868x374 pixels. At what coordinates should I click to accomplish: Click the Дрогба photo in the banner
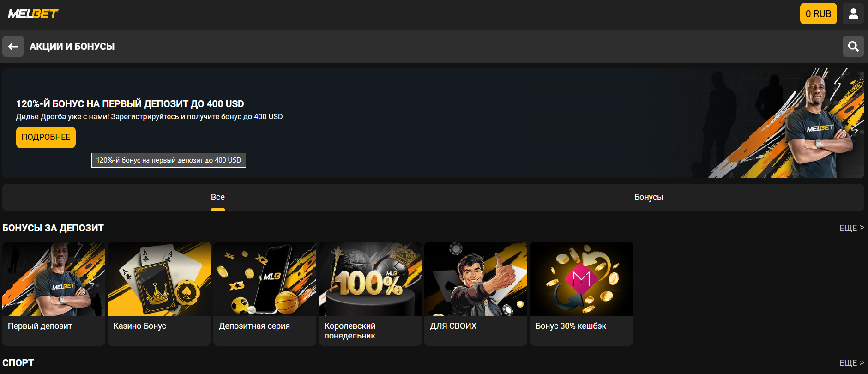(x=820, y=127)
